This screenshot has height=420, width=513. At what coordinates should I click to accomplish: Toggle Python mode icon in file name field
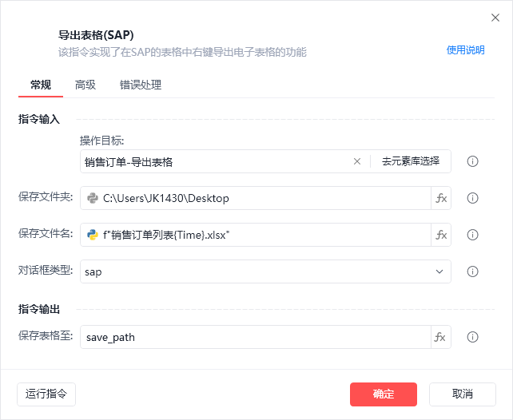point(93,235)
